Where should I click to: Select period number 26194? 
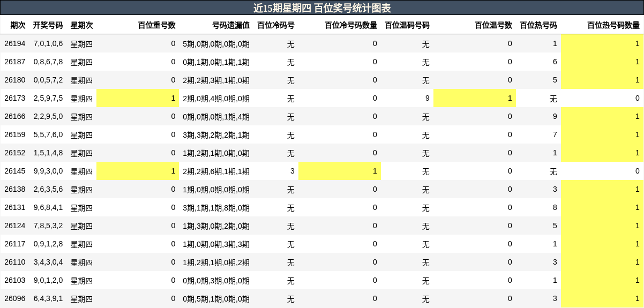coord(15,43)
